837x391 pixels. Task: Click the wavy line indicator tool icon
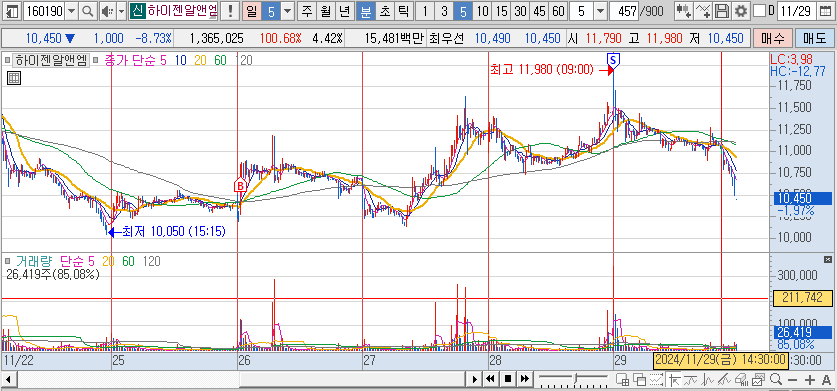(691, 380)
